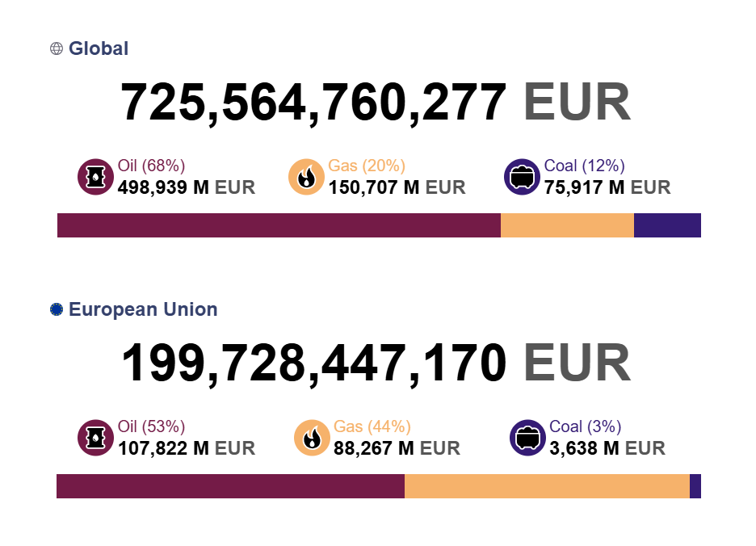The height and width of the screenshot is (546, 756).
Task: Click the Global coal cart icon
Action: [522, 177]
